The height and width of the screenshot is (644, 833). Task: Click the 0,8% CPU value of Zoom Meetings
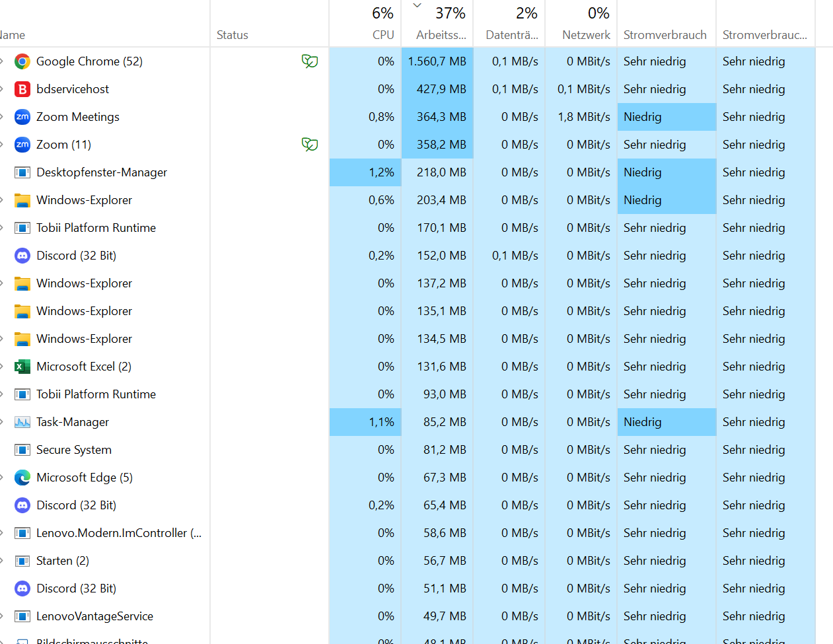coord(381,117)
